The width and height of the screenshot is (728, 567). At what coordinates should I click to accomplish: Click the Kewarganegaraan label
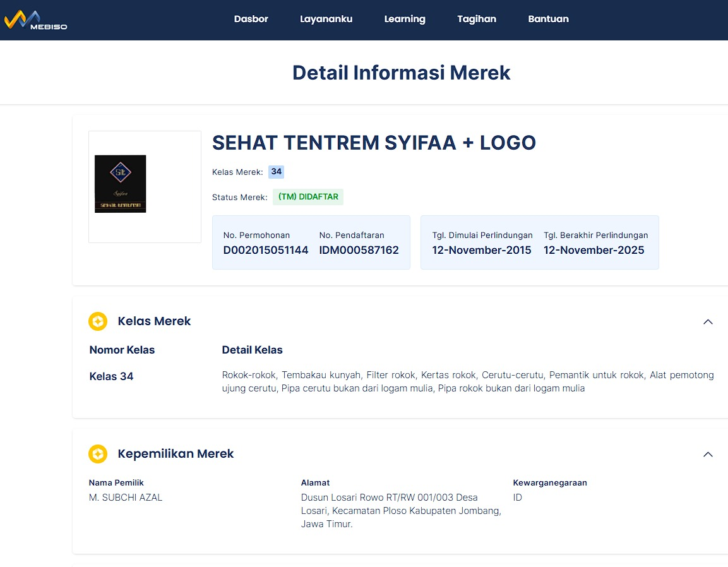pos(550,483)
